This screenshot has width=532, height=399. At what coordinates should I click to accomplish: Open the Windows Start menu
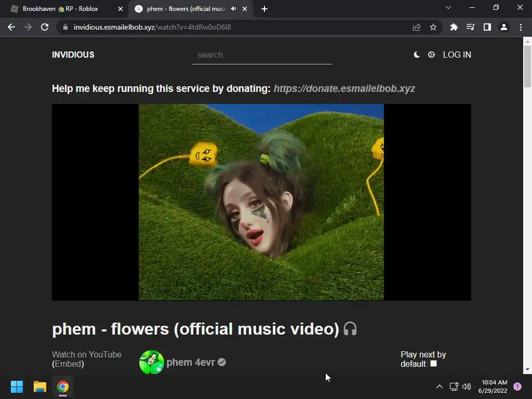click(x=17, y=387)
